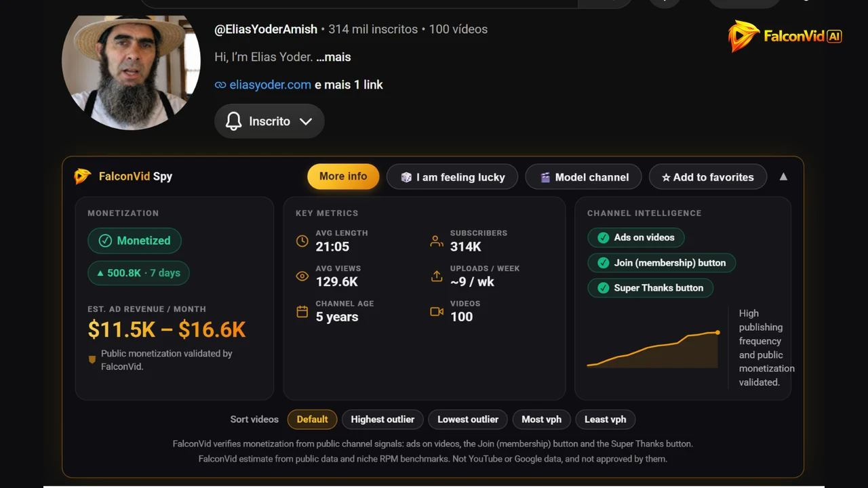Click the 100 vídeos text in header
This screenshot has height=488, width=868.
[458, 29]
